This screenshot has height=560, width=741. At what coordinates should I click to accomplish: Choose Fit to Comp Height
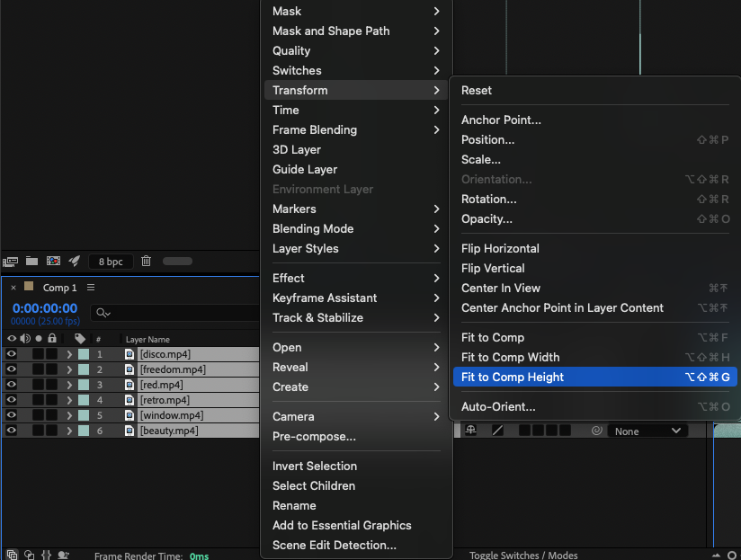(595, 377)
